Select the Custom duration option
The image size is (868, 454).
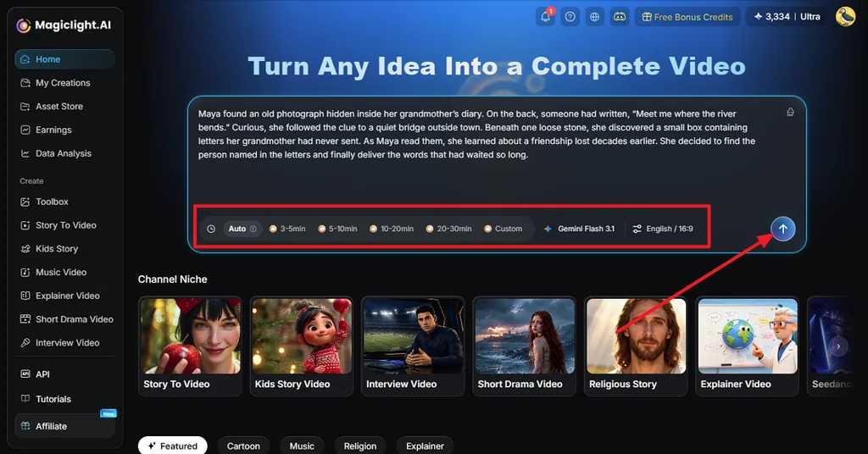coord(504,229)
